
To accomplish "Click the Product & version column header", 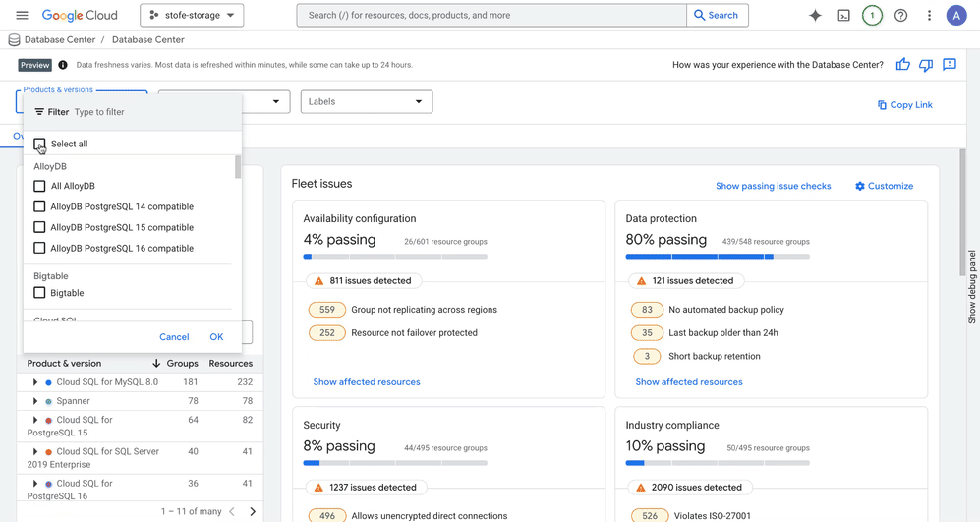I will [x=64, y=363].
